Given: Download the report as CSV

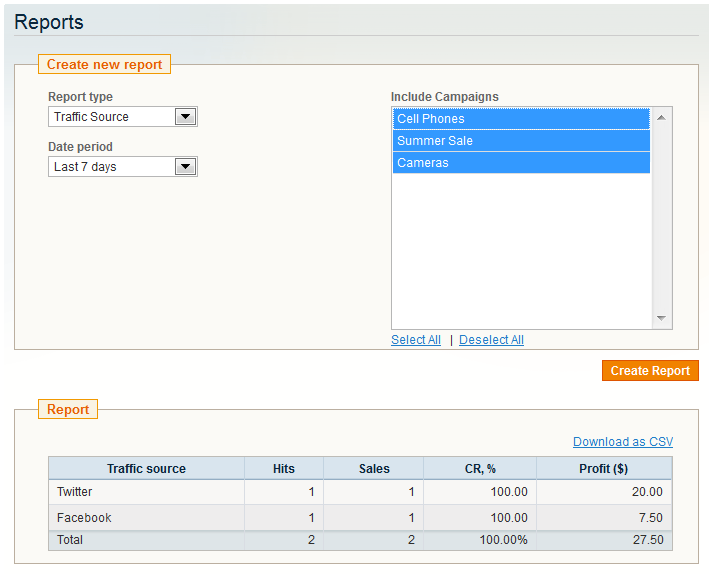Looking at the screenshot, I should tap(622, 442).
